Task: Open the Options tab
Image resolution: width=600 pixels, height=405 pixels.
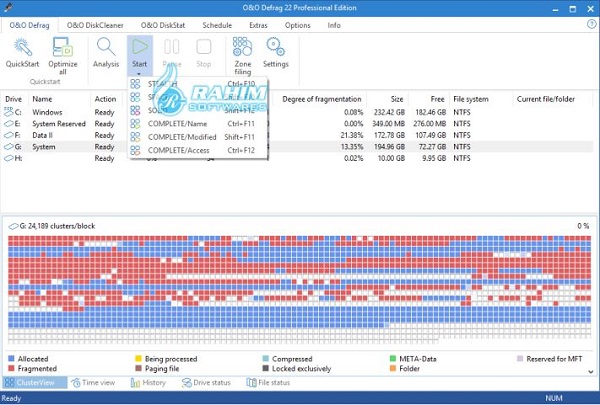Action: (297, 25)
